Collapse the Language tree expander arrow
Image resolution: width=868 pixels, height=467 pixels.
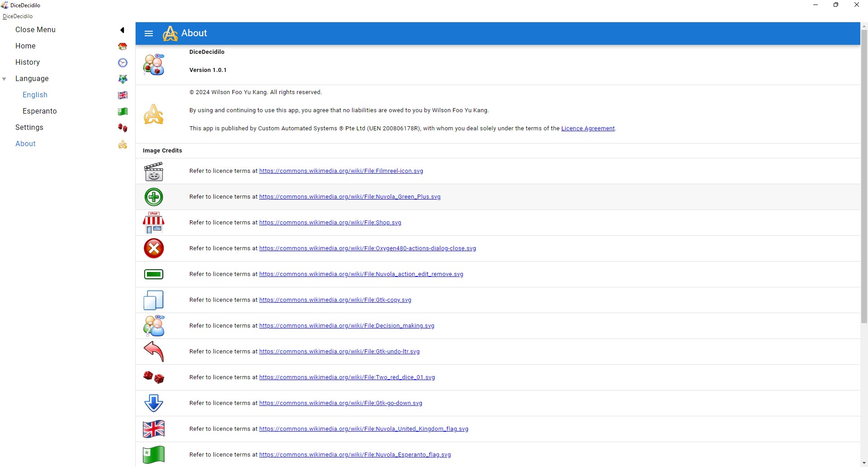4,79
